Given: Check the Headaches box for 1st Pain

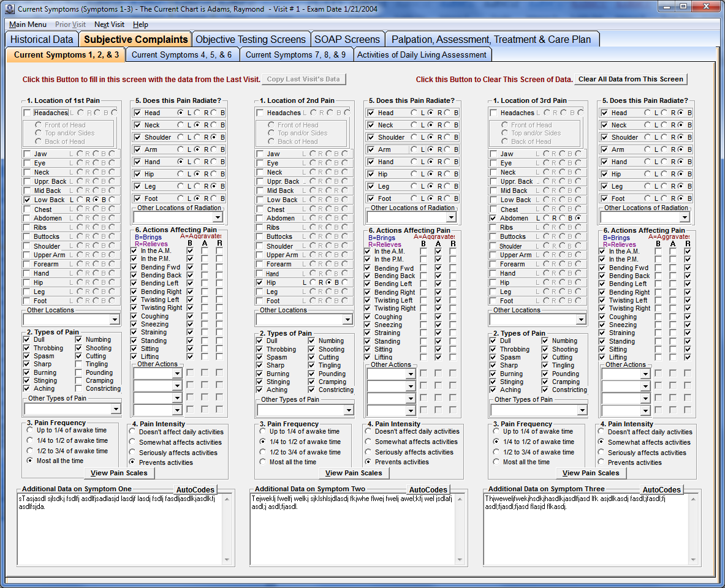Looking at the screenshot, I should (27, 113).
